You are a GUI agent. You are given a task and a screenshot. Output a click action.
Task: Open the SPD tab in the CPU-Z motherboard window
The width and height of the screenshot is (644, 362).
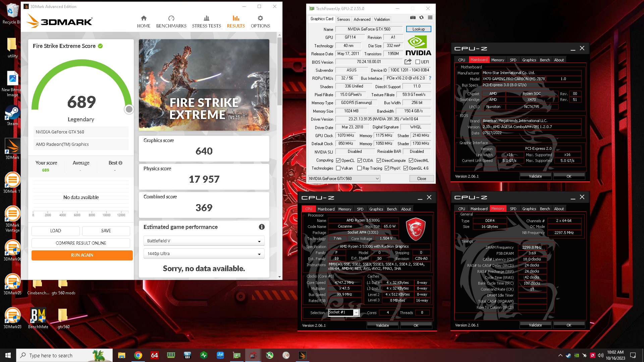pos(513,60)
